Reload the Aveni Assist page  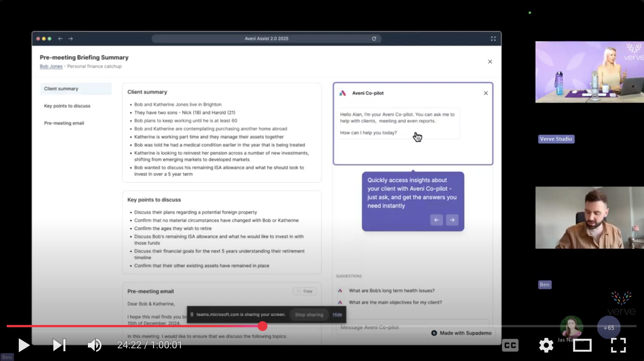tap(374, 39)
